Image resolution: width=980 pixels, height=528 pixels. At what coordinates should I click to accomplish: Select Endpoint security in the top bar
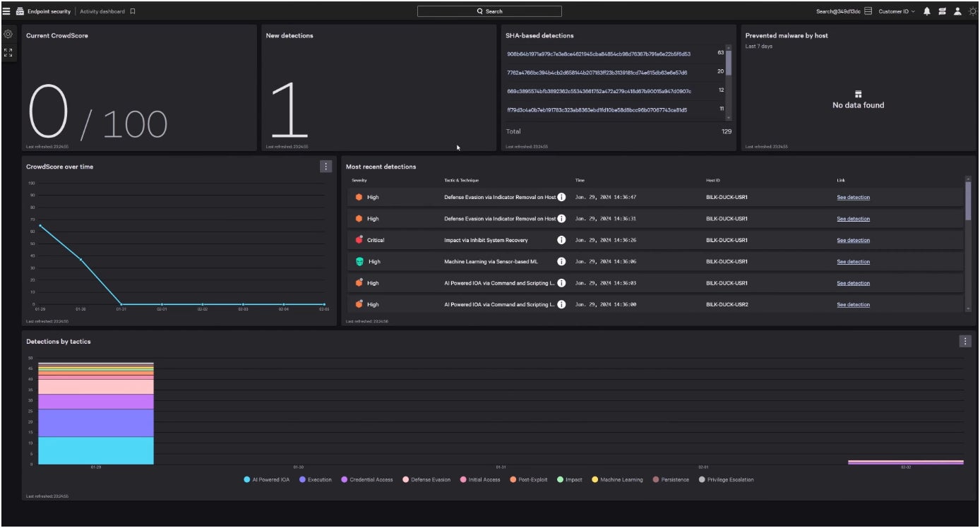tap(49, 11)
